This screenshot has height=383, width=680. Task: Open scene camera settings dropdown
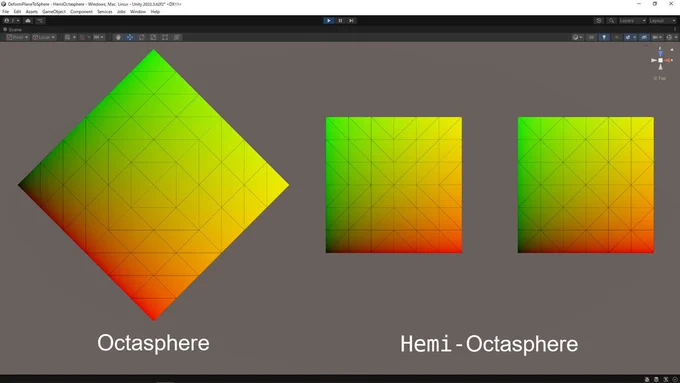[x=657, y=37]
